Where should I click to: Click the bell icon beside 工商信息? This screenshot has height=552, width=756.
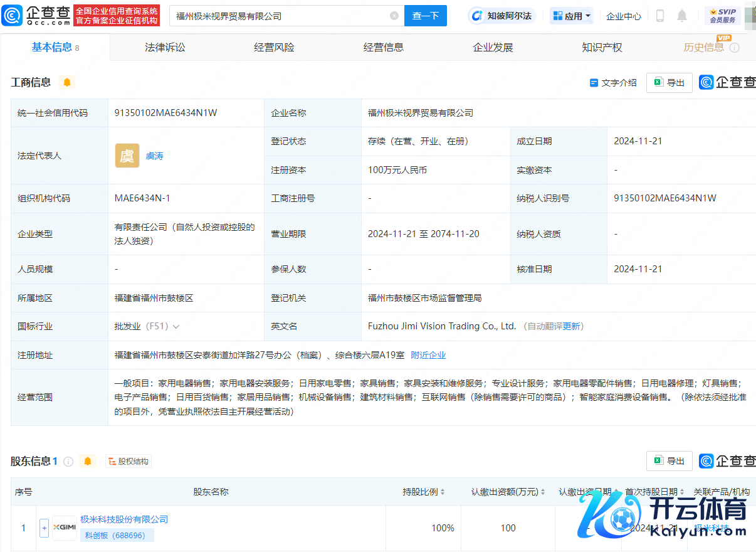coord(67,82)
